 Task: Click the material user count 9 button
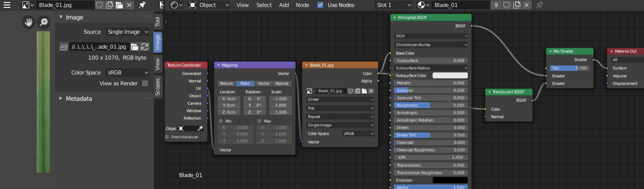(x=496, y=5)
